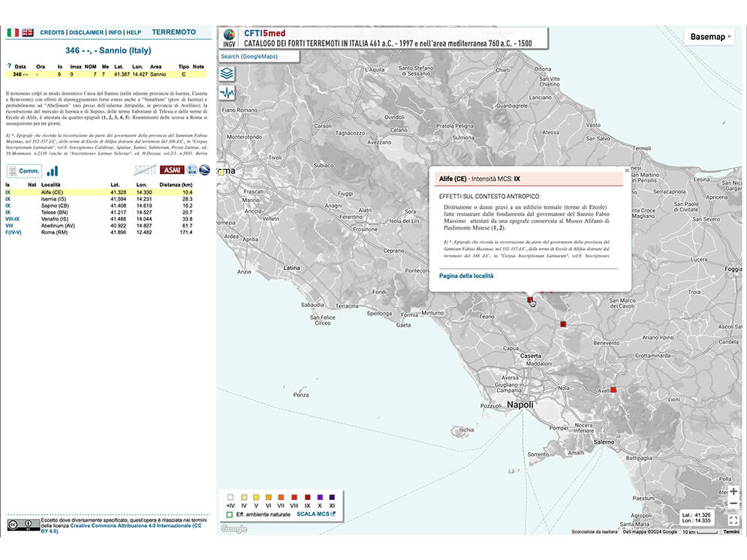
Task: Click the TERREMOTO header tab
Action: pos(174,32)
